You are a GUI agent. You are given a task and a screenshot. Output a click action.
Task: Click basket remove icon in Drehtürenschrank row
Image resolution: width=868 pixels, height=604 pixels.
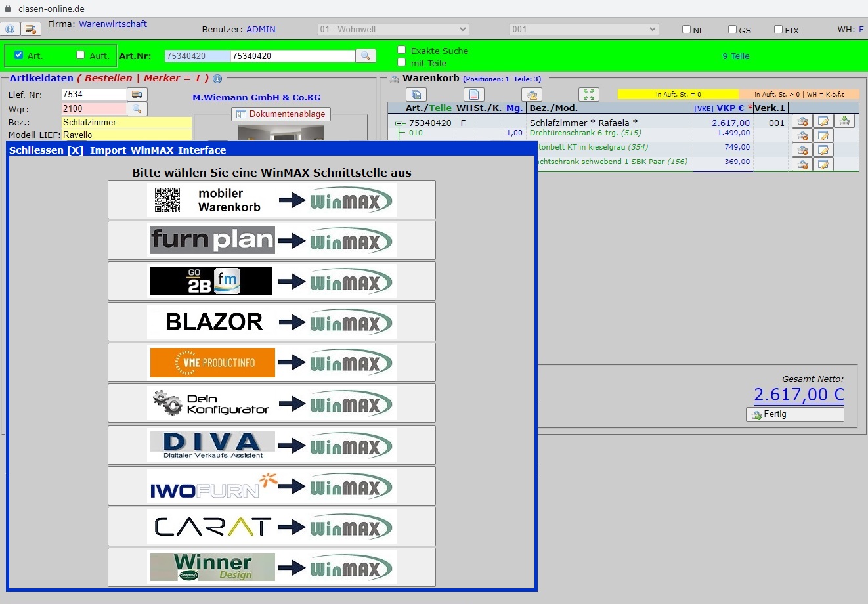802,136
